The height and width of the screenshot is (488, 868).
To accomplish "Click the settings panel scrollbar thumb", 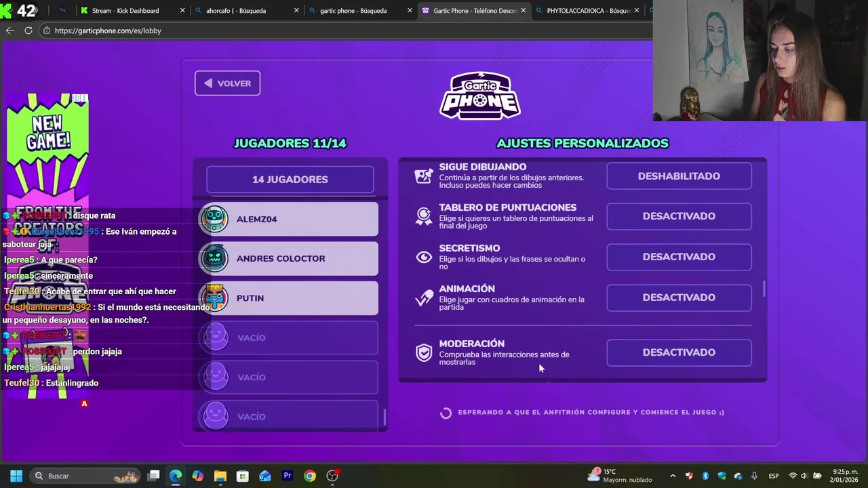I will click(x=764, y=289).
